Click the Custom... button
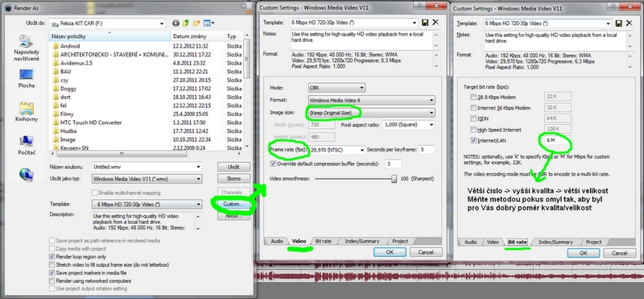This screenshot has width=644, height=299. tap(233, 204)
